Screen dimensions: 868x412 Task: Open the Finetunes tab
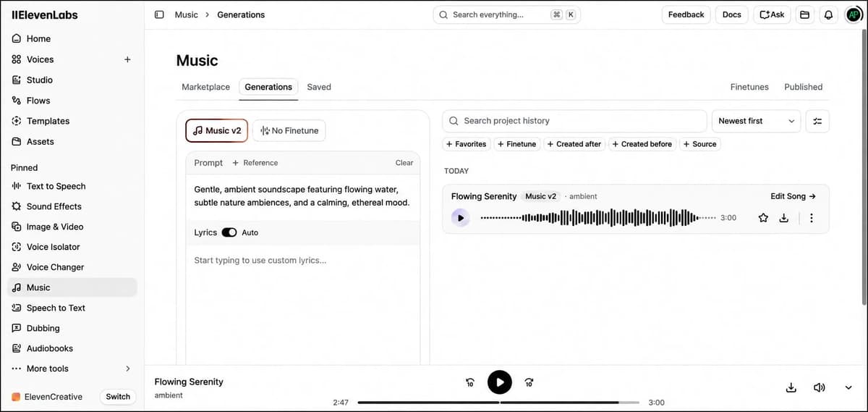click(x=749, y=87)
